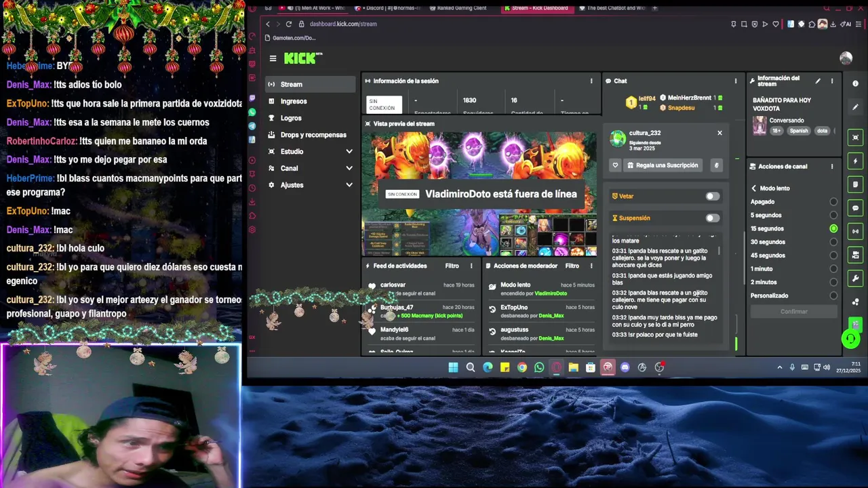Click the broadcast signal icon in right toolbar
Image resolution: width=868 pixels, height=488 pixels.
coord(855,231)
